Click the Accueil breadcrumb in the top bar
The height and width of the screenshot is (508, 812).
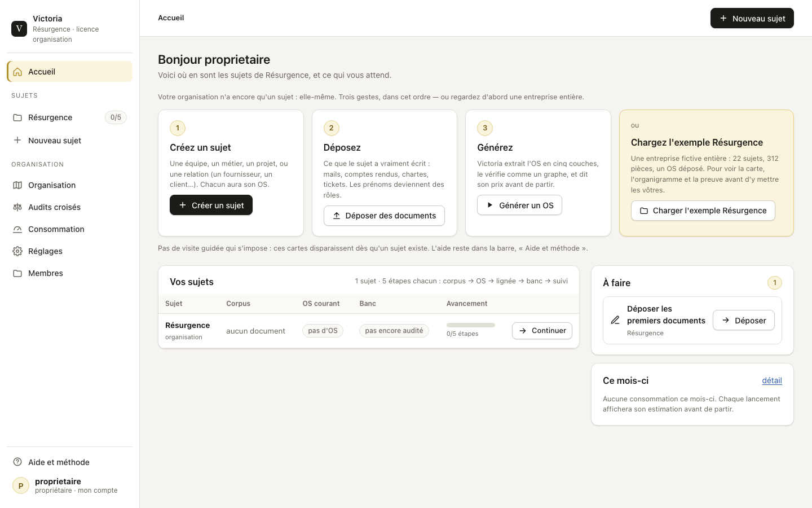click(x=171, y=18)
